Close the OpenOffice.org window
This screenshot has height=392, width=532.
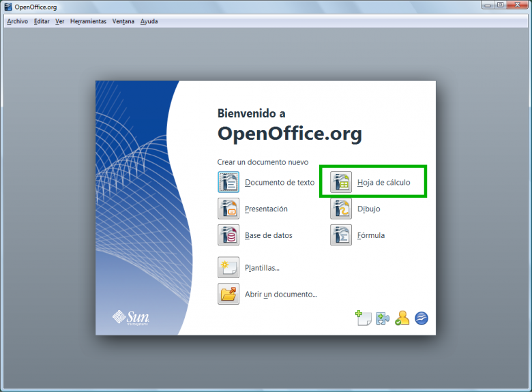(x=518, y=5)
